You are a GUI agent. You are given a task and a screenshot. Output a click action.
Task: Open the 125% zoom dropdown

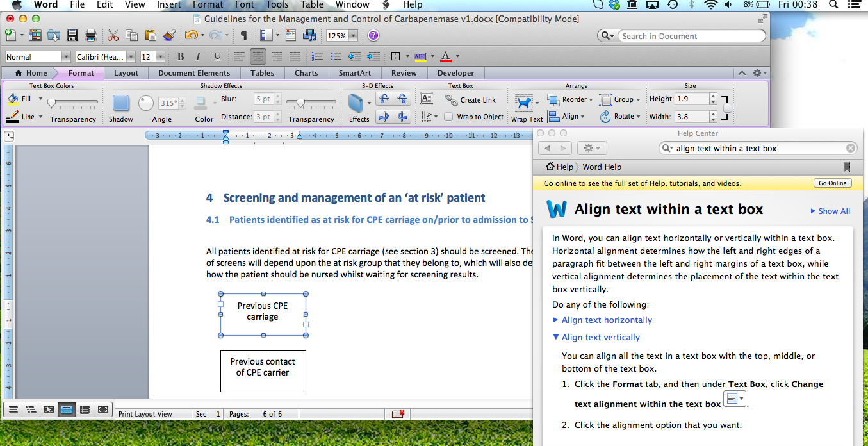click(354, 36)
